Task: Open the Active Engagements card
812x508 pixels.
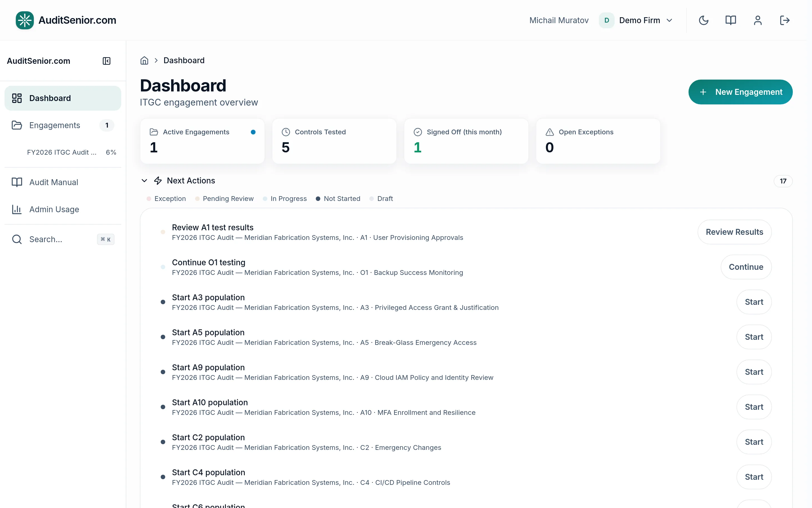Action: click(202, 141)
